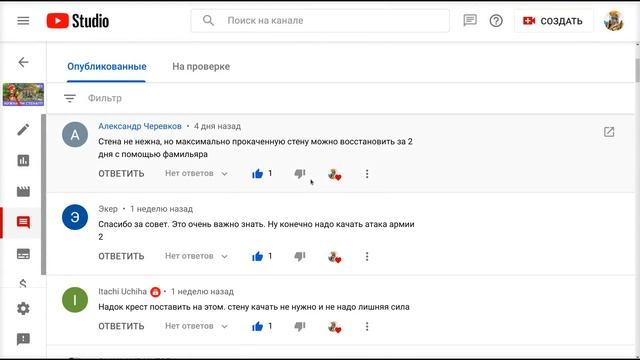Click the badge next to Itachi Uchiha
The height and width of the screenshot is (360, 640).
pos(155,292)
